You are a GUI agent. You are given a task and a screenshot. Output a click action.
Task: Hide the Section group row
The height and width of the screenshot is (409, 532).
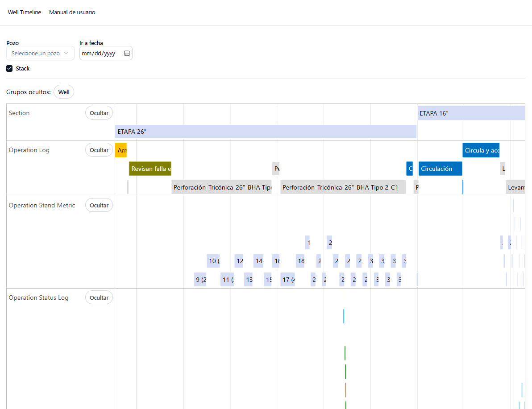pos(99,113)
